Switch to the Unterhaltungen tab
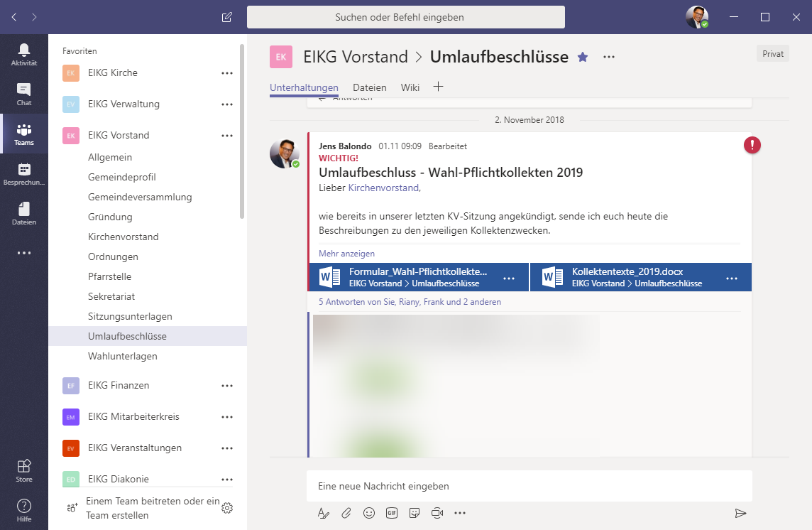The height and width of the screenshot is (530, 812). click(304, 87)
